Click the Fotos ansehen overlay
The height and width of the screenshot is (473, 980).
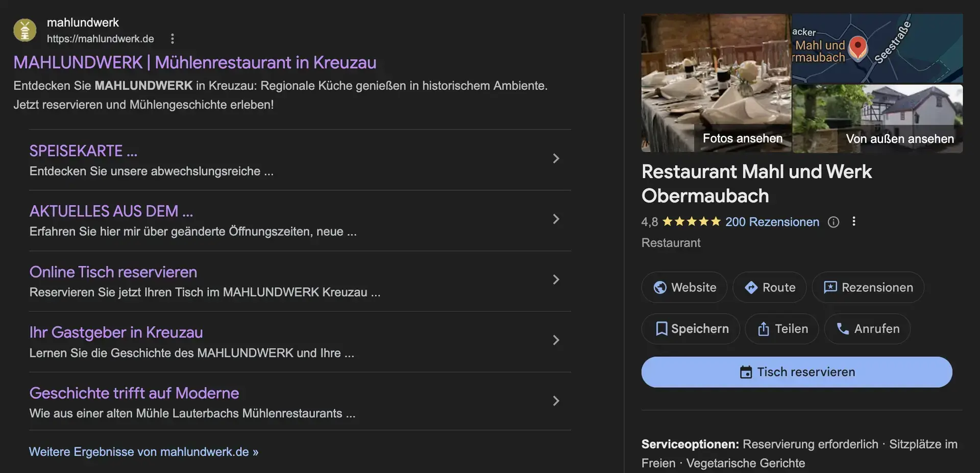pyautogui.click(x=743, y=138)
